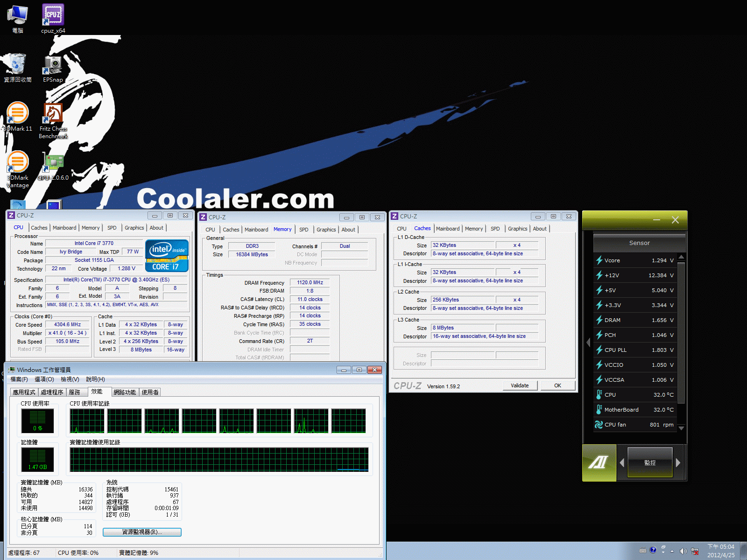Open Memory tab in right CPU-Z window
This screenshot has height=560, width=747.
coord(474,229)
